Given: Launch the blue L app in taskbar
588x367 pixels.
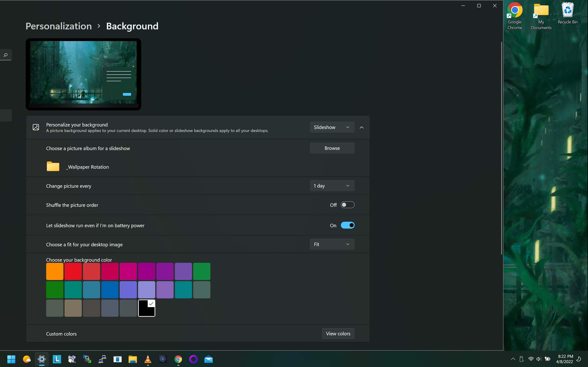Looking at the screenshot, I should click(x=57, y=359).
